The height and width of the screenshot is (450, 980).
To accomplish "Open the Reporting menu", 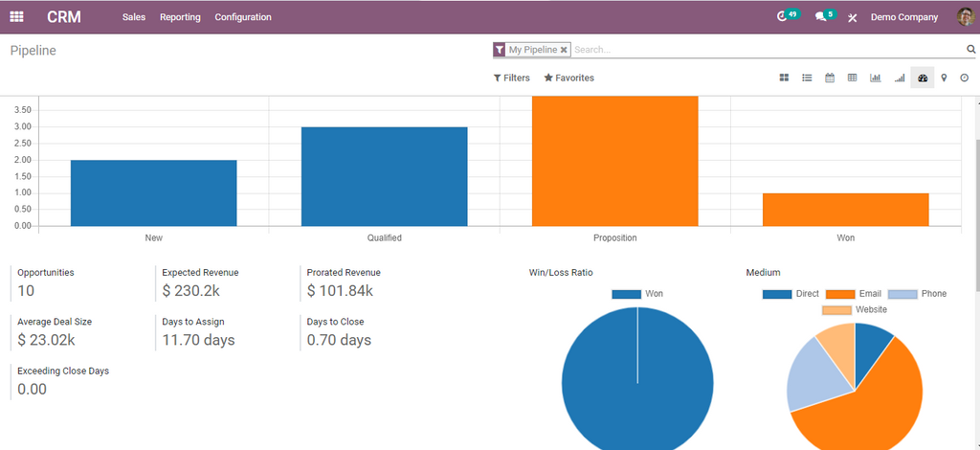I will (180, 17).
